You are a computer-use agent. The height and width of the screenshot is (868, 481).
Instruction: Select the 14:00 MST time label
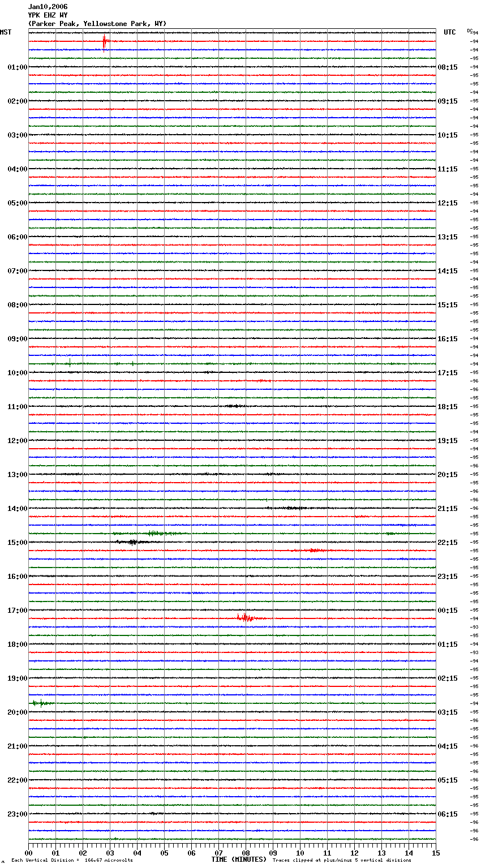coord(18,509)
